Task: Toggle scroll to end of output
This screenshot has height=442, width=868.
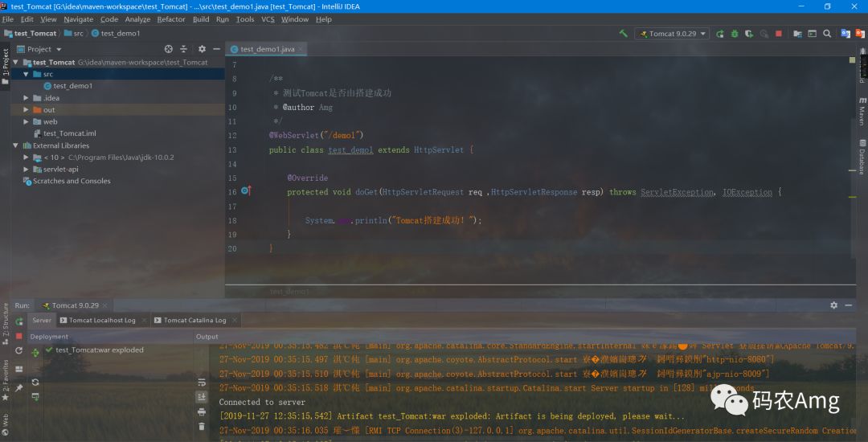Action: pyautogui.click(x=202, y=397)
